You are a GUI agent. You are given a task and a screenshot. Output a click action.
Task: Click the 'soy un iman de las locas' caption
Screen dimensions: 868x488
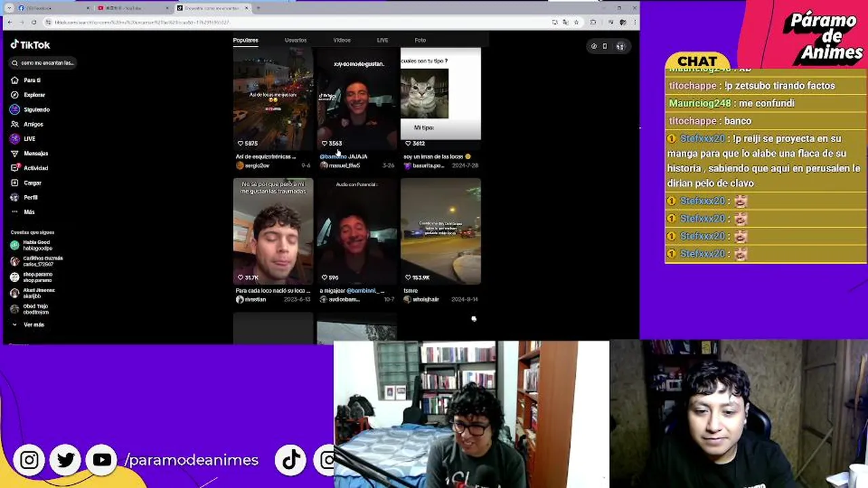[x=437, y=157]
